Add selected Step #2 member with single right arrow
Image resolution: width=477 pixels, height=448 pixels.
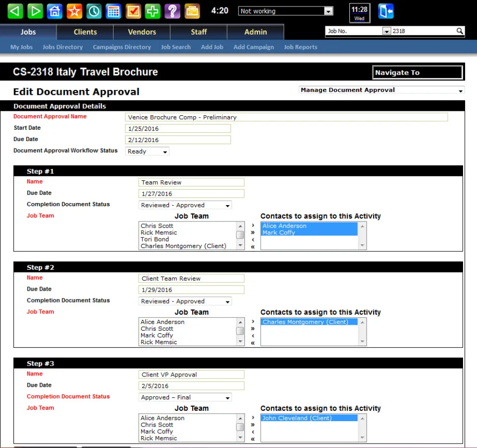(253, 321)
